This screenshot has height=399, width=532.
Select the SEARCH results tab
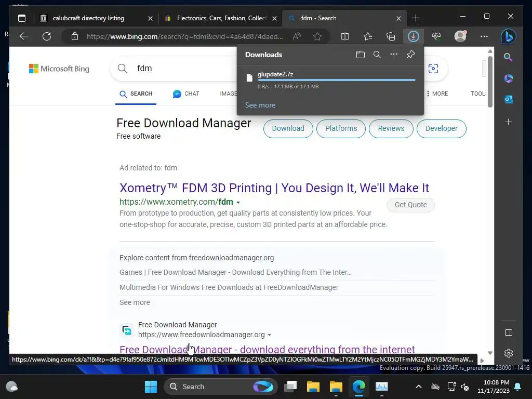[136, 94]
